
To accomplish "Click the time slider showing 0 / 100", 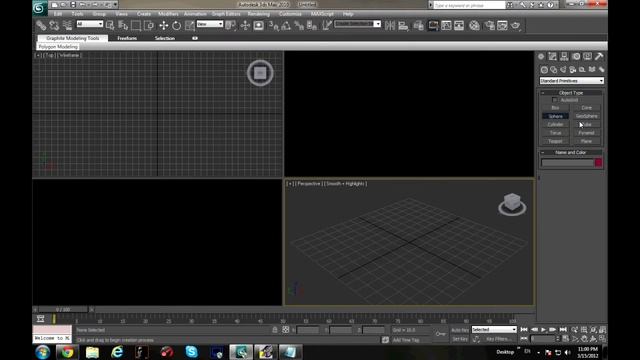I will coord(63,309).
